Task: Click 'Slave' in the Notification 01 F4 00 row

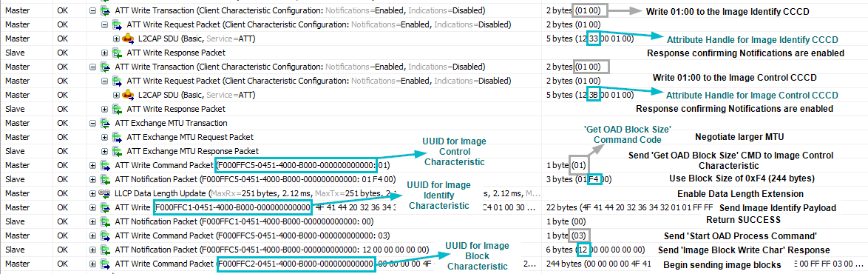Action: coord(14,179)
